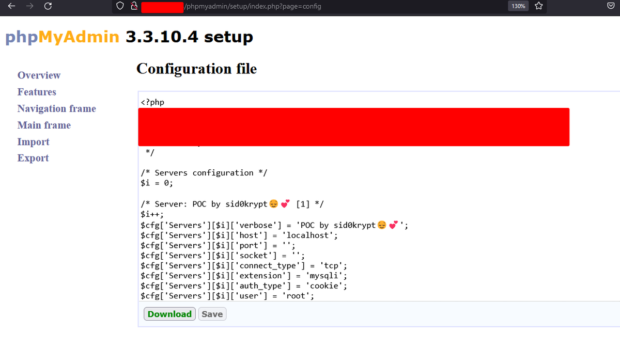Click the 'Servers configuration' comment line
Image resolution: width=620 pixels, height=364 pixels.
coord(204,172)
